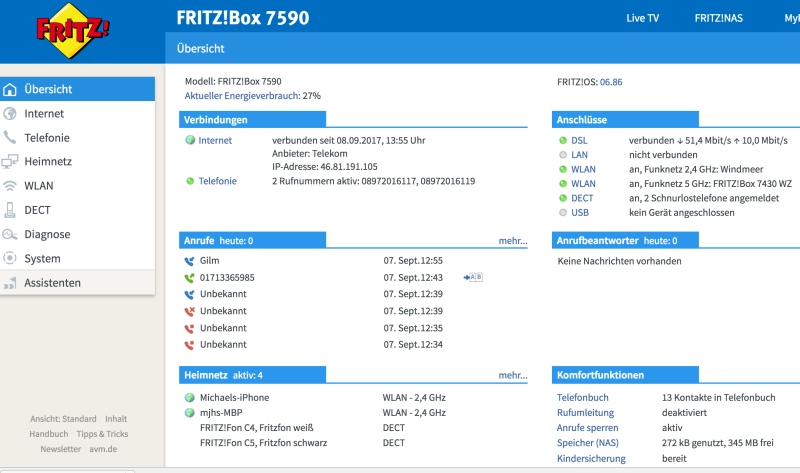Viewport: 800px width, 473px height.
Task: Click WLAN status dot for Windmeer network
Action: click(563, 169)
